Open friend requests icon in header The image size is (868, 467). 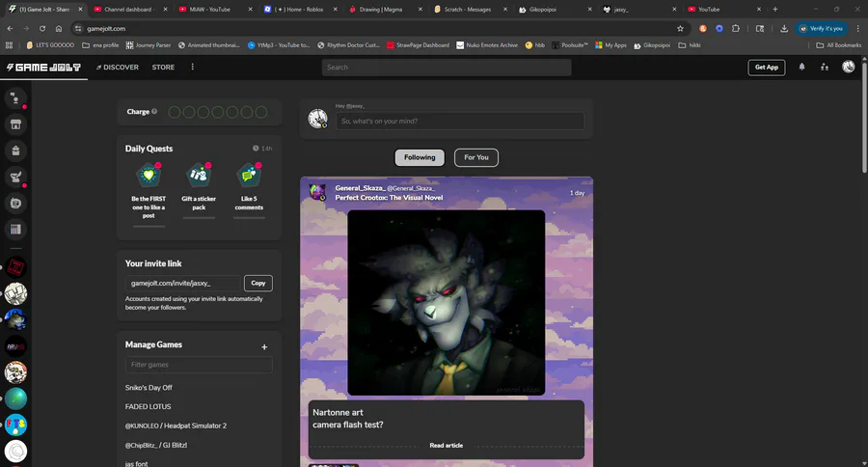pos(825,67)
